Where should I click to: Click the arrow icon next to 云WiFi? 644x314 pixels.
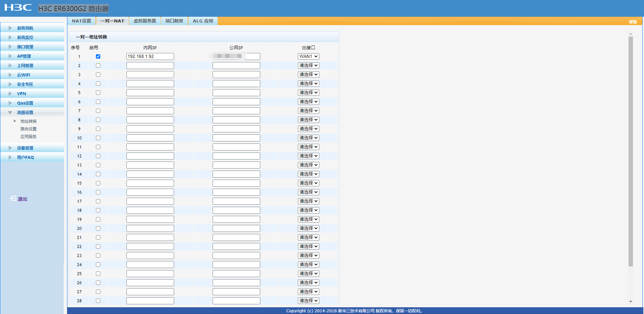pyautogui.click(x=10, y=75)
